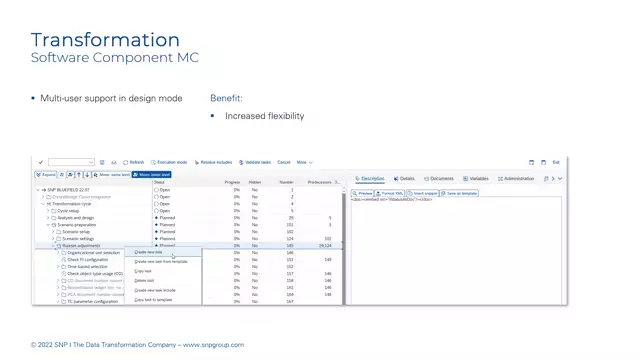Image resolution: width=640 pixels, height=360 pixels.
Task: Click the Progress column header
Action: (232, 182)
